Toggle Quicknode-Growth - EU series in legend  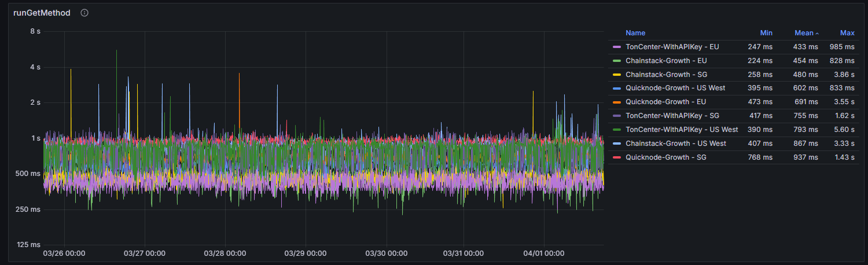coord(665,102)
